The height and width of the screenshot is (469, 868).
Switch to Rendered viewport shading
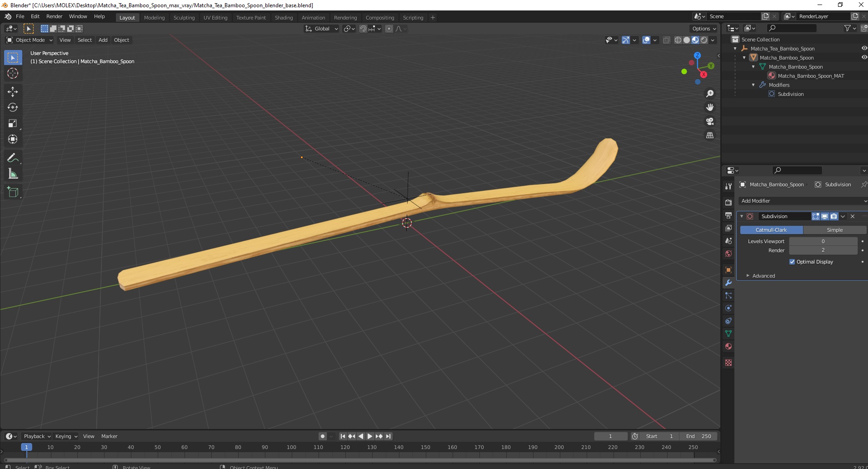point(704,40)
